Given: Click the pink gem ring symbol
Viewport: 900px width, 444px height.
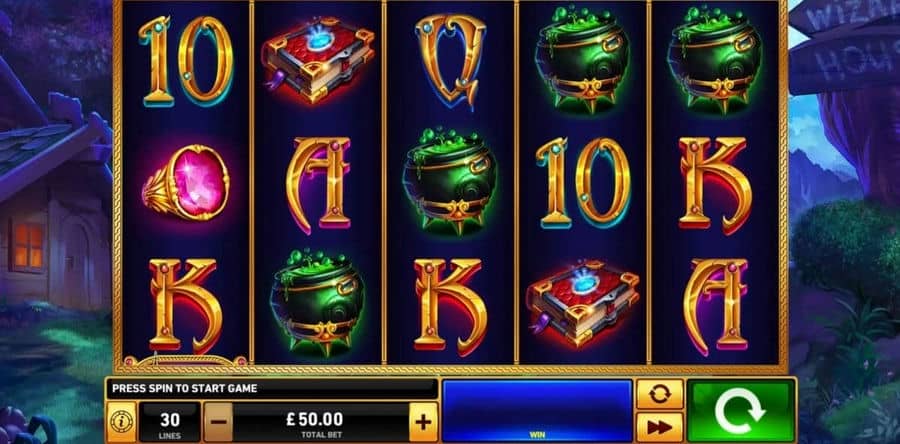Looking at the screenshot, I should pyautogui.click(x=186, y=182).
